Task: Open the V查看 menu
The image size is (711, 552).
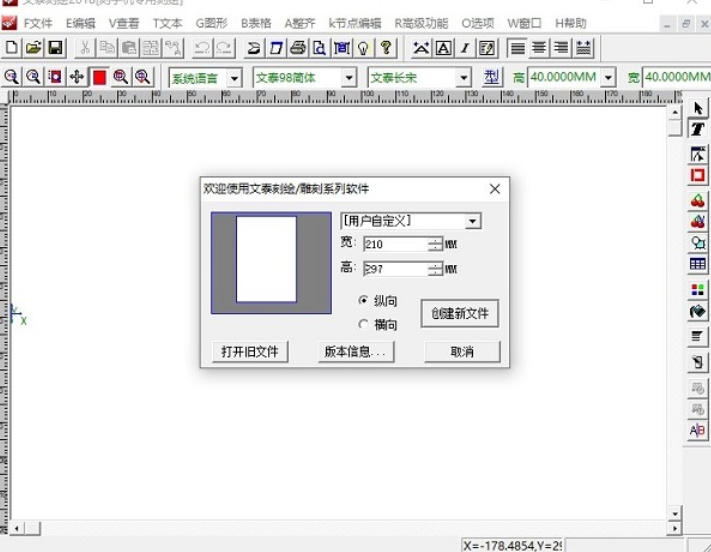Action: click(x=124, y=23)
